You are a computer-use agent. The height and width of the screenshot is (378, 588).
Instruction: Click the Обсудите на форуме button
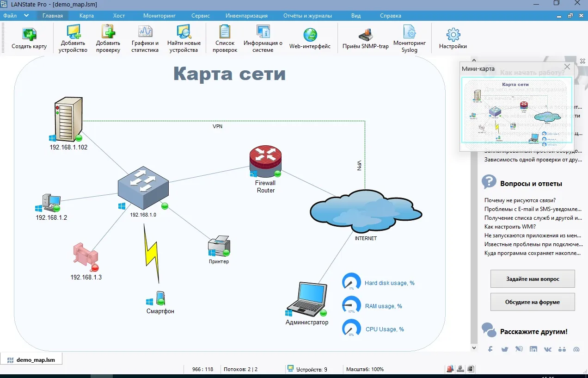pyautogui.click(x=533, y=302)
